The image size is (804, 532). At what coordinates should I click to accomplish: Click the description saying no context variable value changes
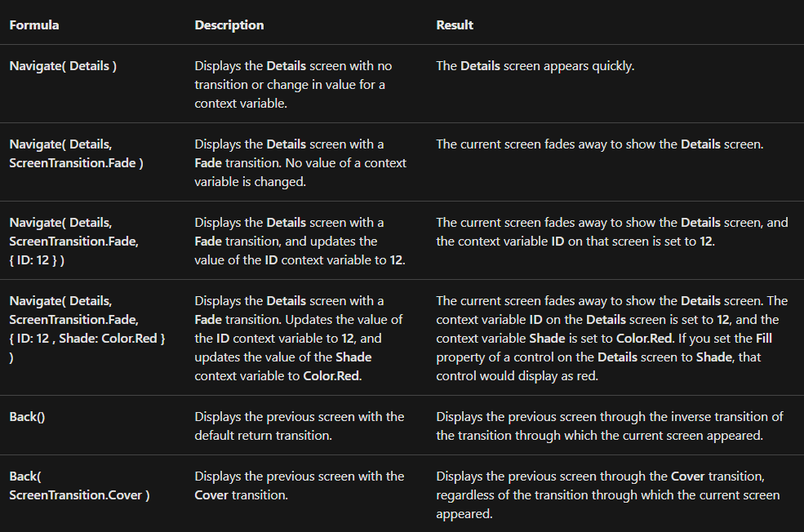(300, 163)
